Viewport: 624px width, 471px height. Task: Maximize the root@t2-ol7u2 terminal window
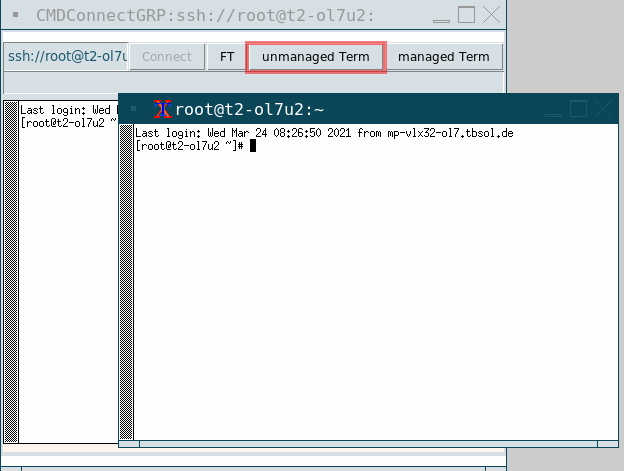[x=578, y=109]
